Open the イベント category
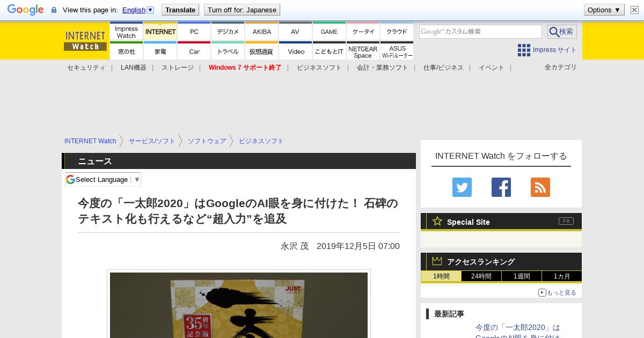Viewport: 644px width, 338px height. click(x=491, y=68)
